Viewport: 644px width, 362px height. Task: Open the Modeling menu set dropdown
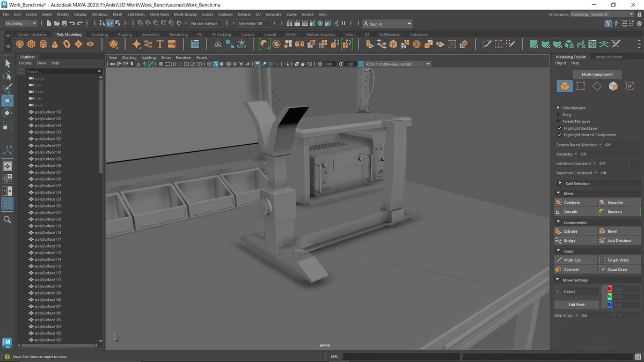click(x=21, y=24)
